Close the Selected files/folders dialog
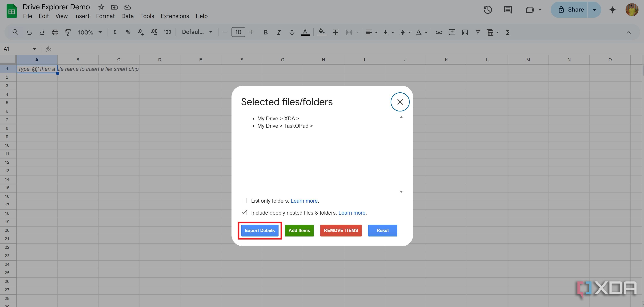This screenshot has height=307, width=644. 400,102
